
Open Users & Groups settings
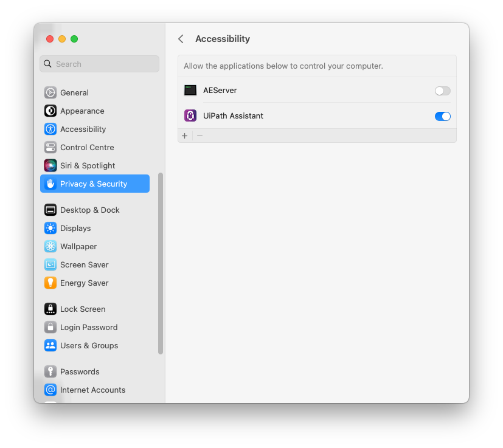point(89,345)
